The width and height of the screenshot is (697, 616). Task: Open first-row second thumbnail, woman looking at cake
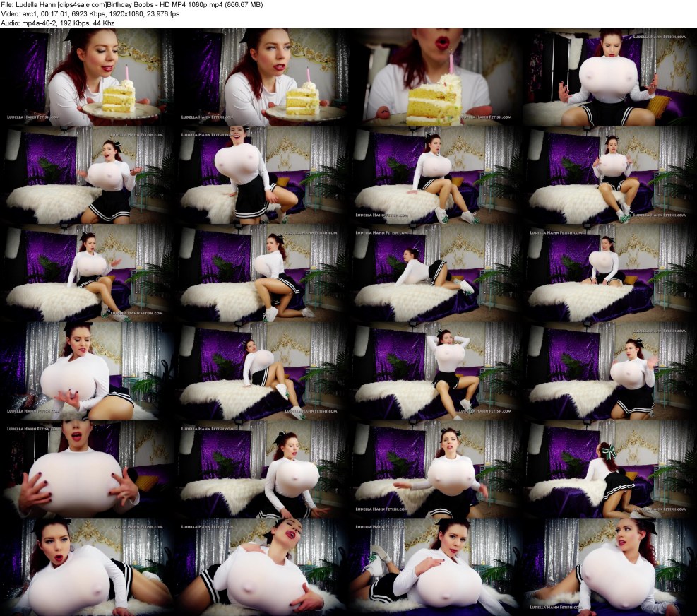coord(261,78)
